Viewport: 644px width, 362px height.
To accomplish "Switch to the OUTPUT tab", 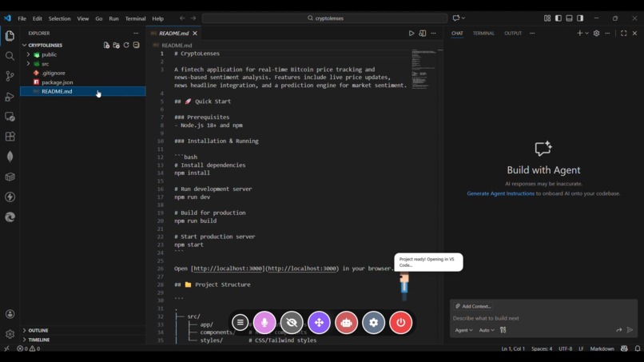I will [513, 34].
